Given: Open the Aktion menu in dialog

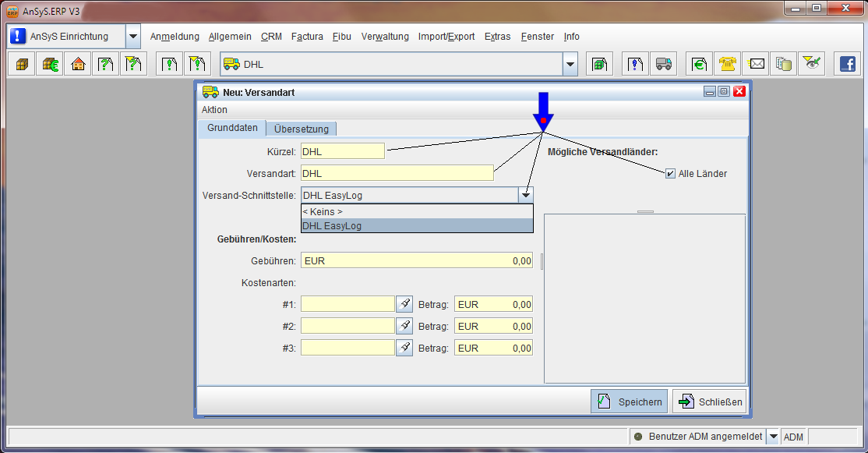Looking at the screenshot, I should pyautogui.click(x=214, y=110).
